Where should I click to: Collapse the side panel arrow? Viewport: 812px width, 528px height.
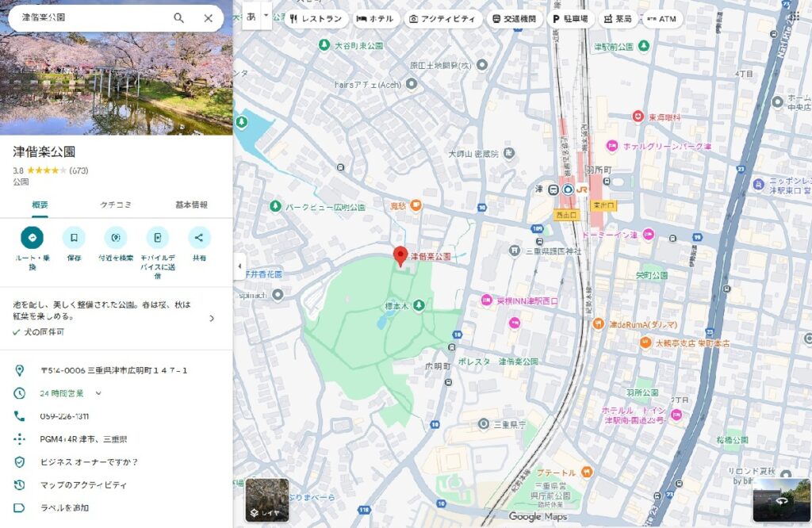tap(239, 266)
